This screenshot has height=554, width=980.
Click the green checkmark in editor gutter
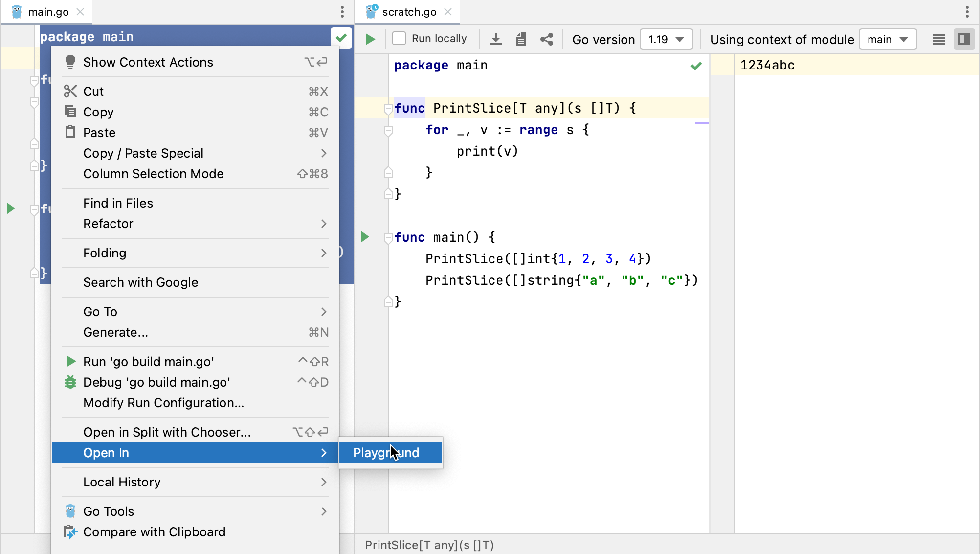[x=698, y=66]
